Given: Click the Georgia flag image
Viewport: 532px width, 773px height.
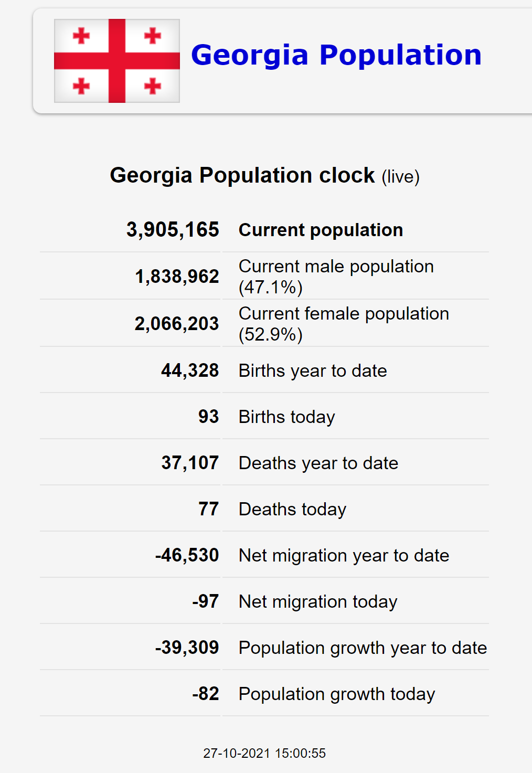Looking at the screenshot, I should click(117, 61).
